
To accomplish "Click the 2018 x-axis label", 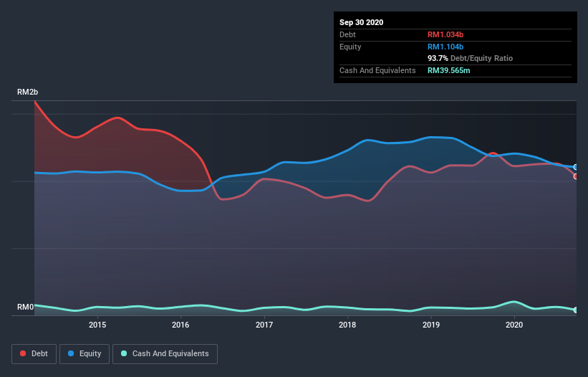I will pos(347,325).
